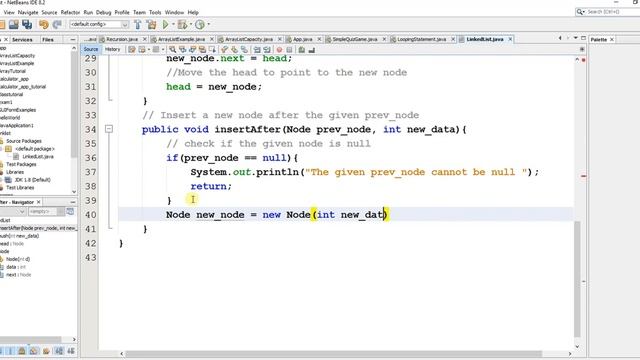Image resolution: width=640 pixels, height=360 pixels.
Task: Open the Navigator members view combo box
Action: click(12, 211)
